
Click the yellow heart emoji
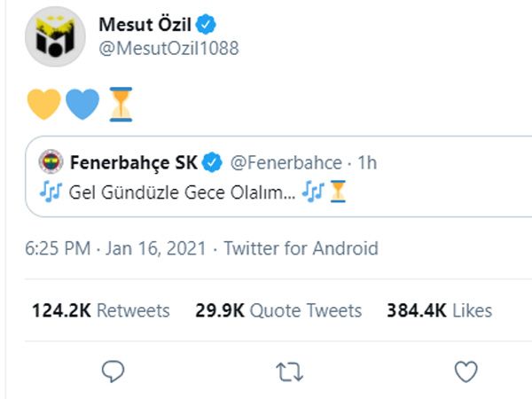click(43, 103)
